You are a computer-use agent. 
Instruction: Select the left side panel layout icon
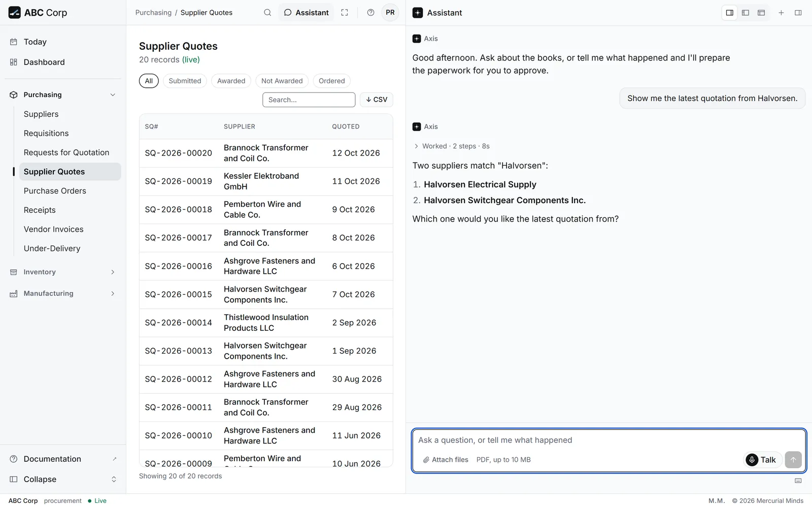point(746,13)
